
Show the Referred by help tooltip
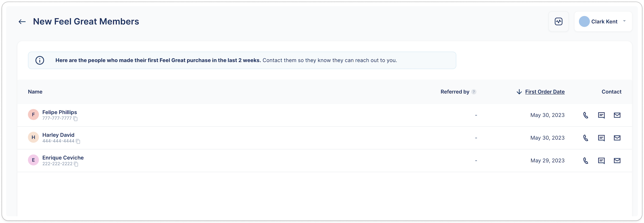474,92
